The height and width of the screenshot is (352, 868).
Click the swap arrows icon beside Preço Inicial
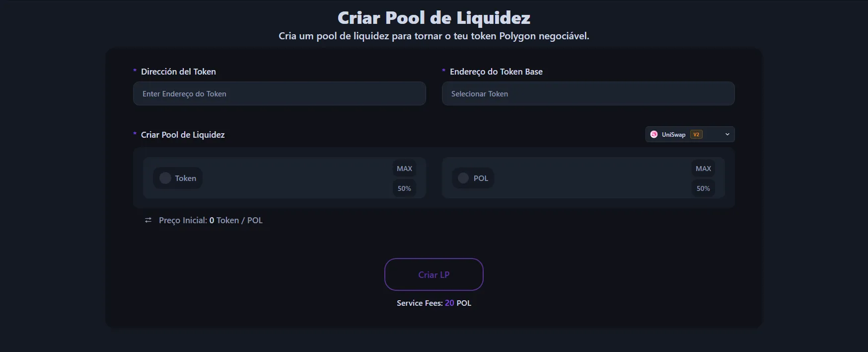pyautogui.click(x=148, y=220)
